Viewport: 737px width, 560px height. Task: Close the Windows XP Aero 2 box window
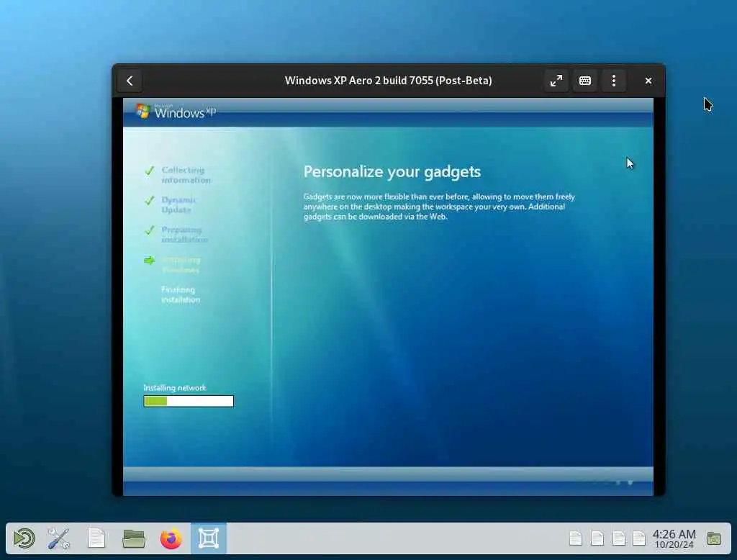[x=648, y=81]
